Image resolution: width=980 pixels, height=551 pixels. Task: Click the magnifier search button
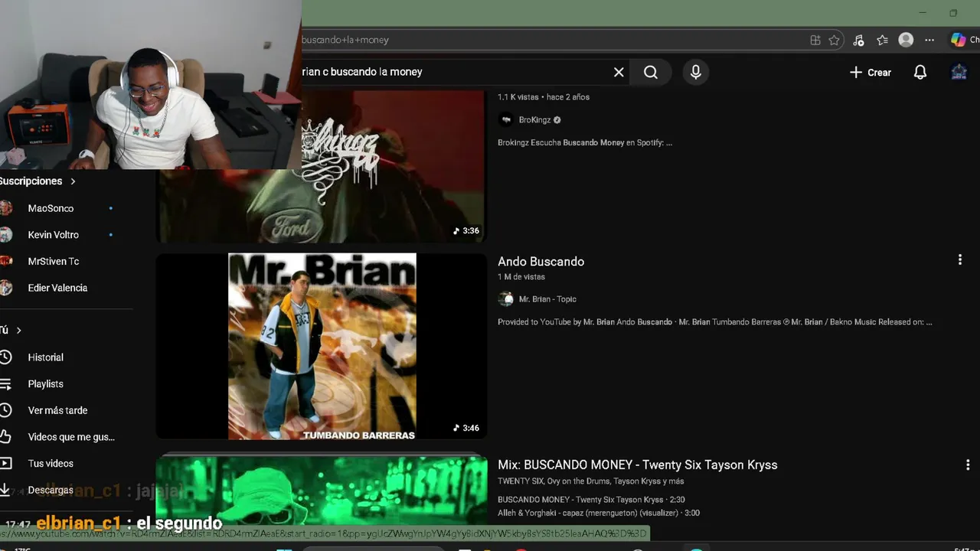(651, 72)
